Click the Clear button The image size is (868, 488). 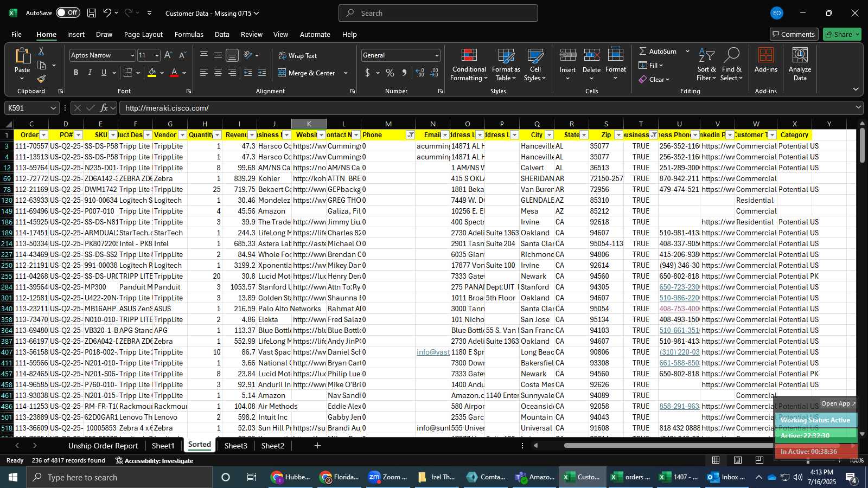tap(654, 79)
